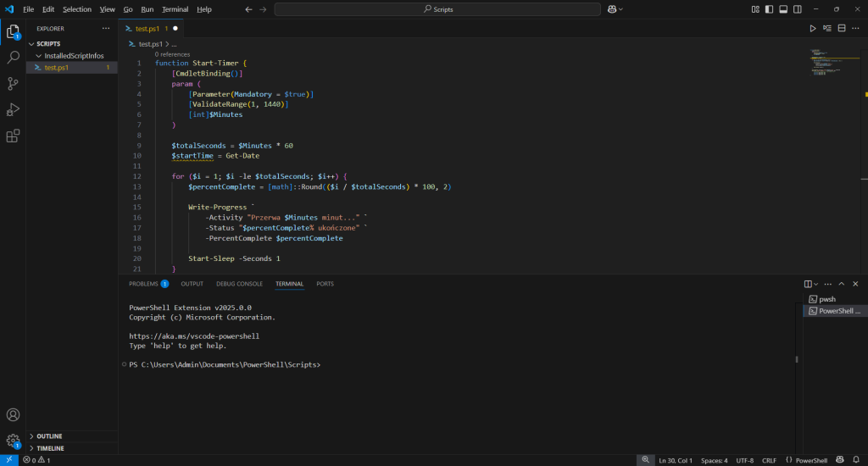Click Spaces: 4 indentation setting
This screenshot has width=868, height=466.
(x=714, y=460)
